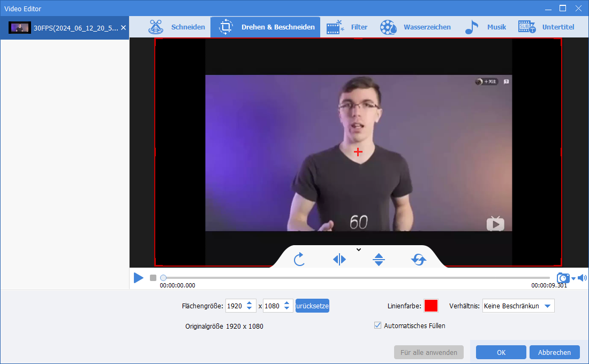The width and height of the screenshot is (589, 364).
Task: Decrease the crop width with down arrow
Action: pos(250,309)
